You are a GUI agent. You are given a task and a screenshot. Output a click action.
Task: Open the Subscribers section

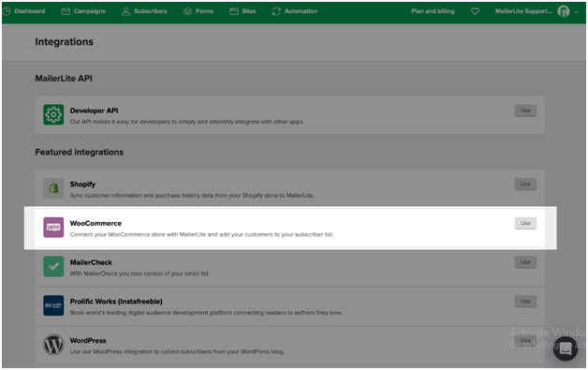144,11
